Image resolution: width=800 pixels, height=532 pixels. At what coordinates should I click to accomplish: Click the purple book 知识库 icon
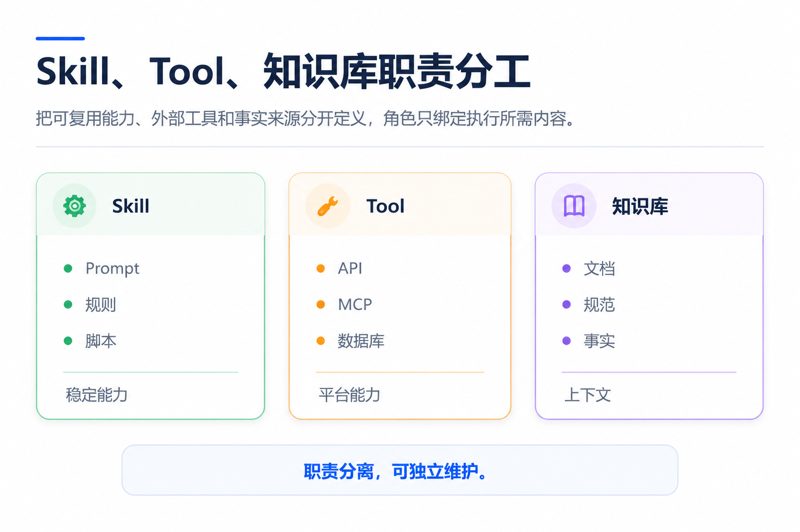pos(574,206)
